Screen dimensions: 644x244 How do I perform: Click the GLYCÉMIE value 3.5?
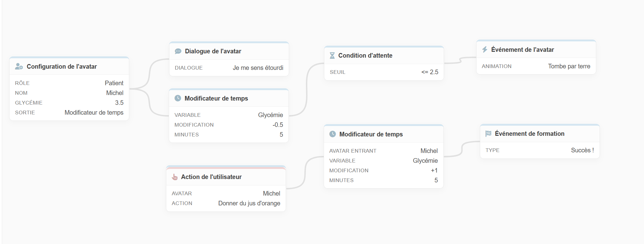[119, 103]
